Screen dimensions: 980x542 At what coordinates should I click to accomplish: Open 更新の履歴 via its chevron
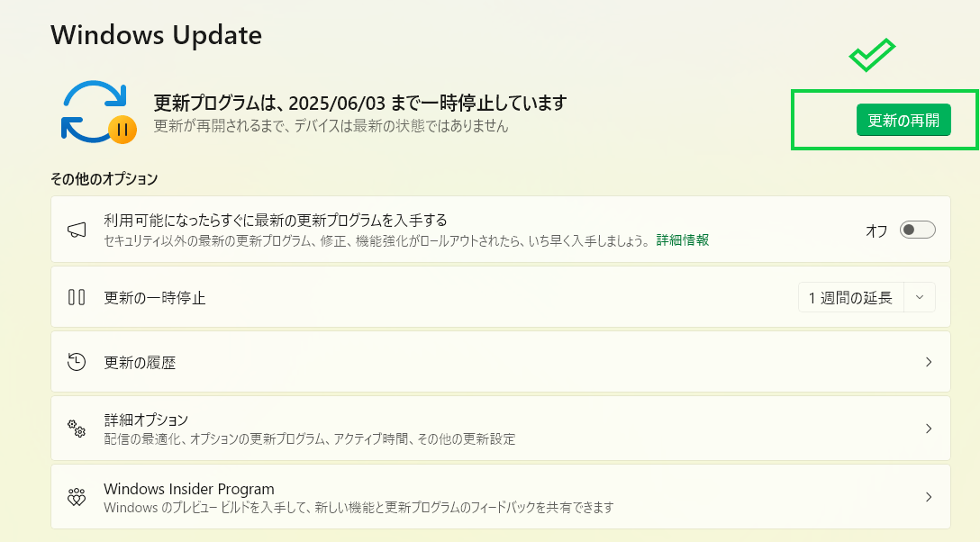tap(929, 362)
